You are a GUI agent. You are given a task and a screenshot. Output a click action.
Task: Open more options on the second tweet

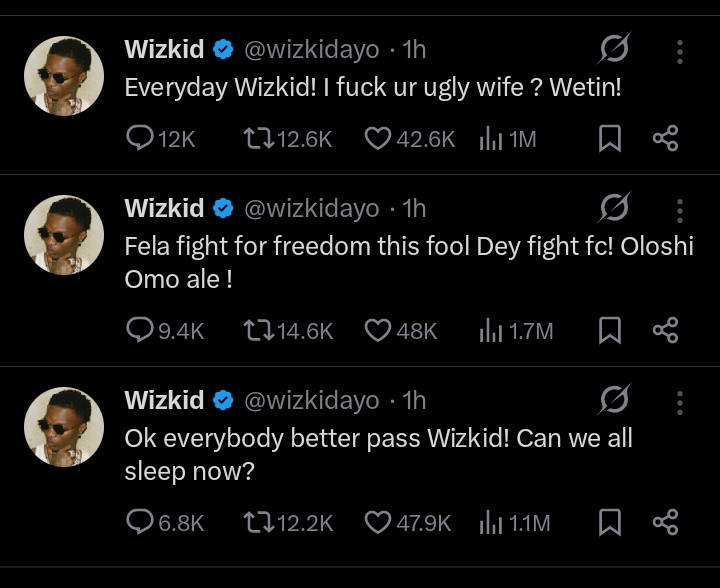pos(680,211)
